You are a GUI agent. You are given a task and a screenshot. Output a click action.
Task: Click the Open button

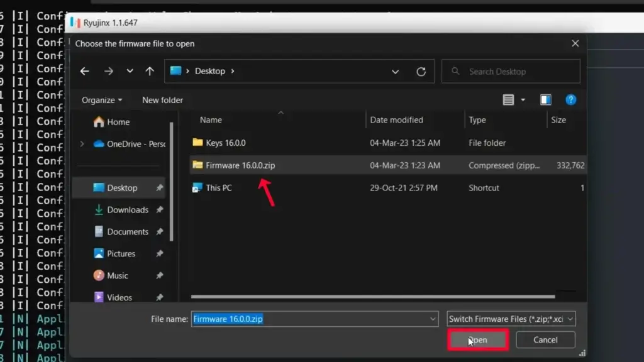click(x=478, y=340)
